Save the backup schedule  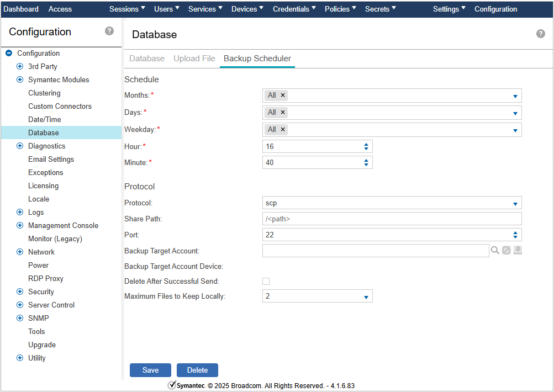tap(150, 370)
